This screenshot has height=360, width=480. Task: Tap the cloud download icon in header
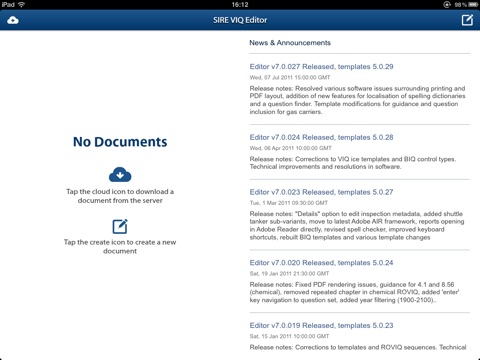13,20
